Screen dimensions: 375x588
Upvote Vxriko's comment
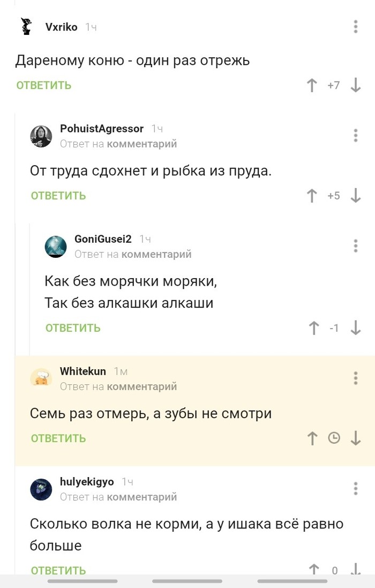click(312, 85)
